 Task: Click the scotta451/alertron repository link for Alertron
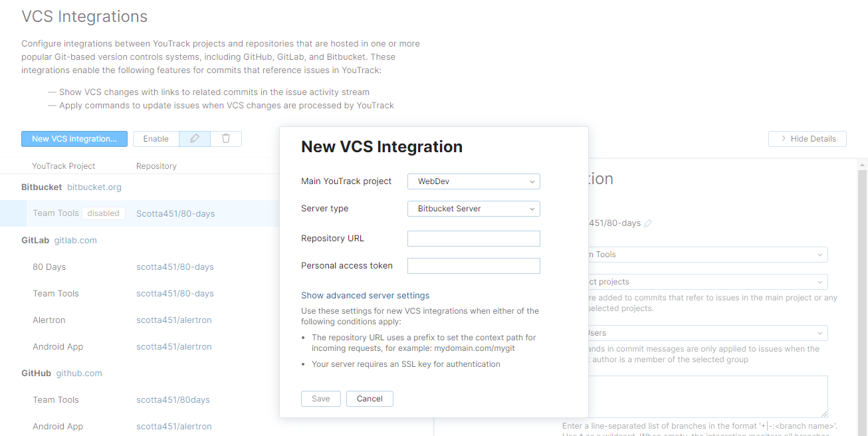(174, 320)
